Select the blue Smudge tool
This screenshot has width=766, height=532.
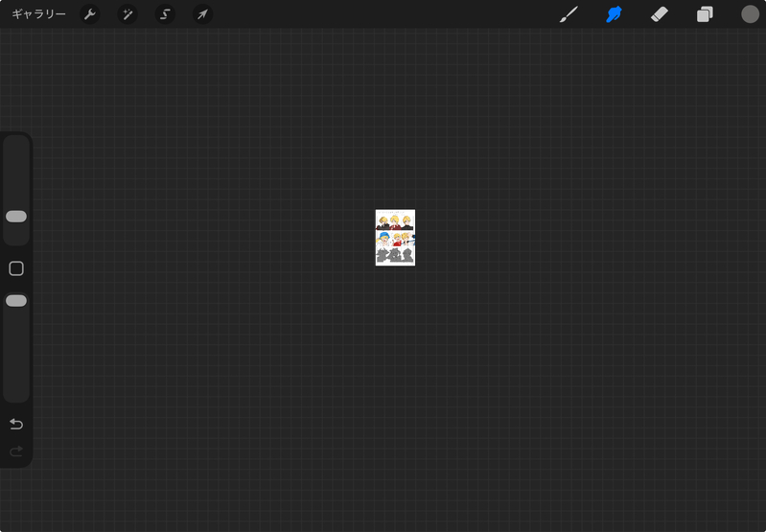click(615, 14)
